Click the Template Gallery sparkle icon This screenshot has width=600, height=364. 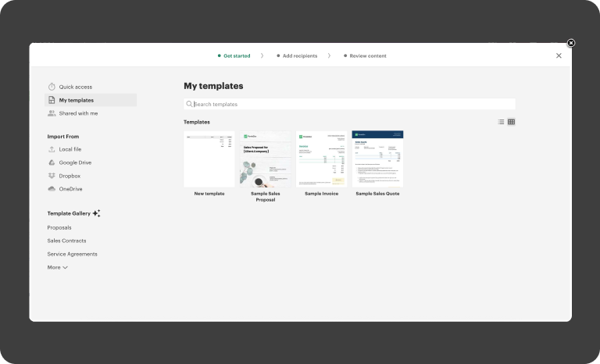tap(96, 213)
